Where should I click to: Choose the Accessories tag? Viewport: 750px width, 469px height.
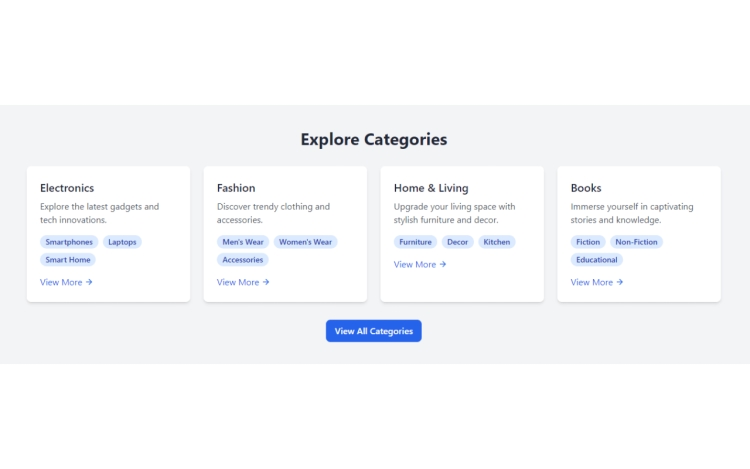tap(243, 260)
